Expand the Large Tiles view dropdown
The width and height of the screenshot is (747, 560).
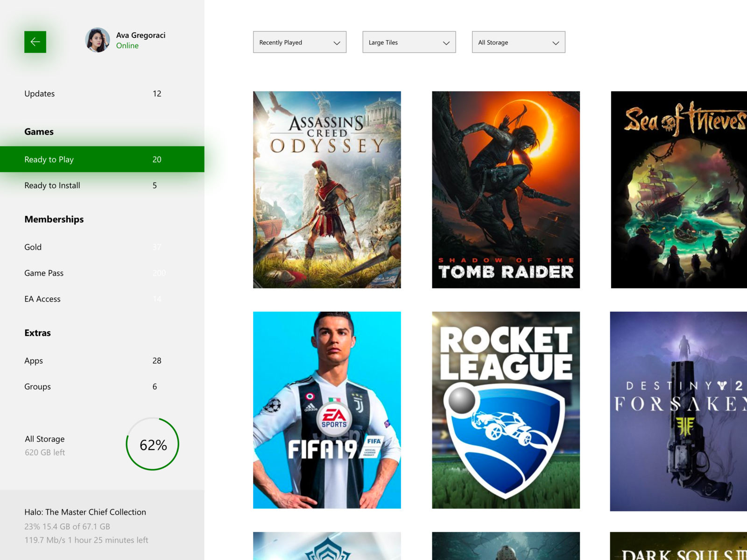(x=409, y=42)
